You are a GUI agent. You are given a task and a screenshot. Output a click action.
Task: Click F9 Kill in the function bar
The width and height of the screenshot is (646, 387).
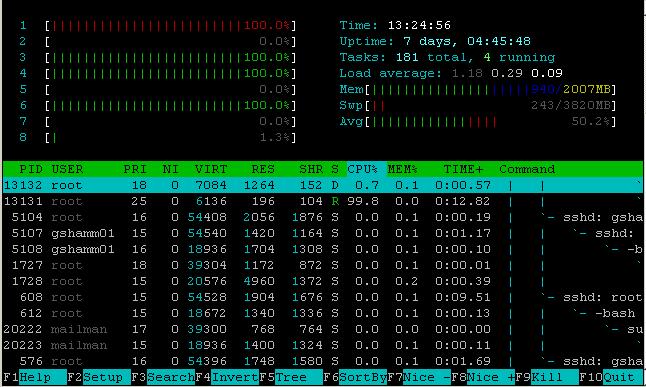(547, 377)
